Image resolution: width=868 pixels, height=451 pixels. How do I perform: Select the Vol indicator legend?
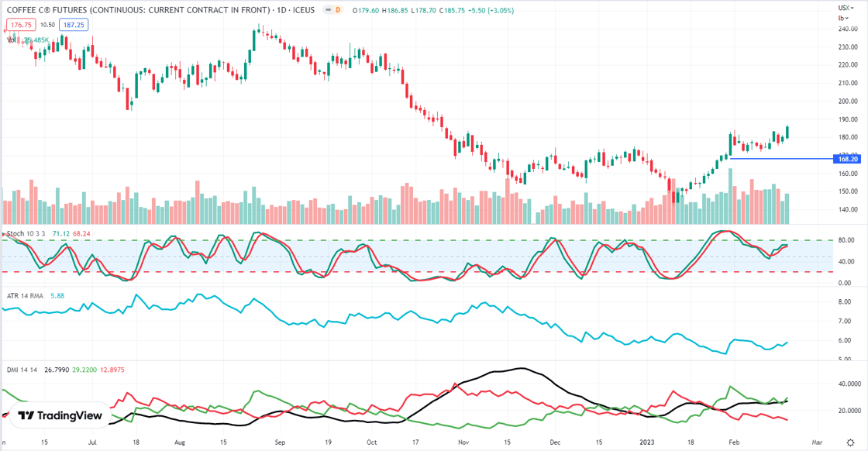click(x=12, y=40)
